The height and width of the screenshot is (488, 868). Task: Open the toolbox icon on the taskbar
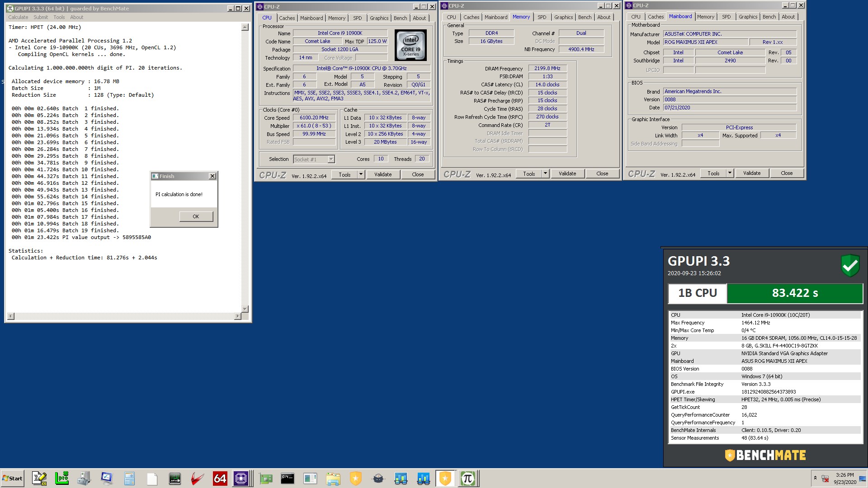[x=84, y=478]
